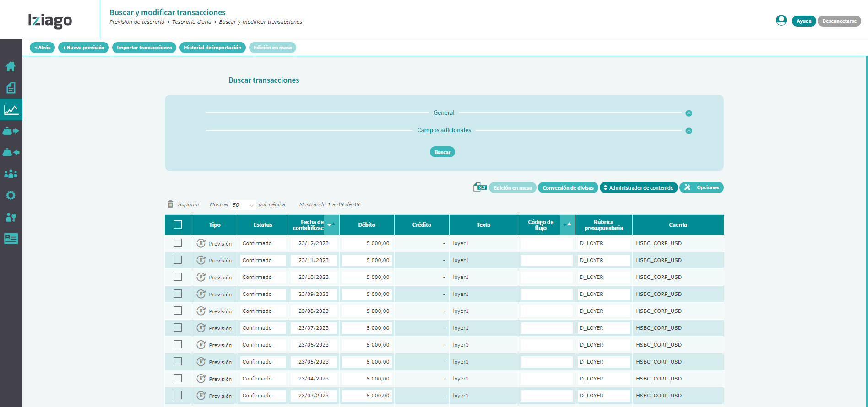Click the Tipo column header
The width and height of the screenshot is (868, 407).
click(215, 225)
